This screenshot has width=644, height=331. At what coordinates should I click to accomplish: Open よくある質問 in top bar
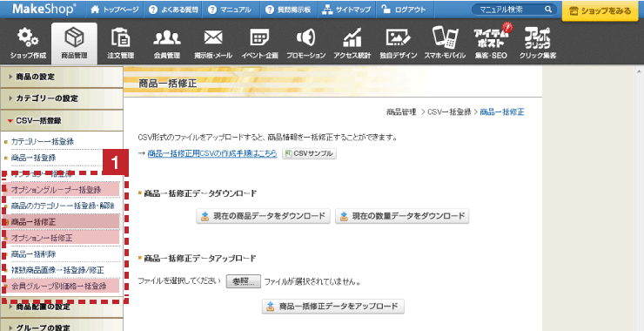tap(173, 10)
